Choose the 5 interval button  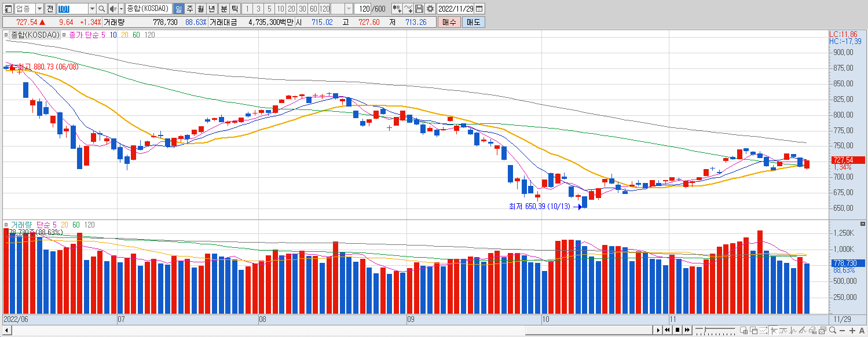269,9
